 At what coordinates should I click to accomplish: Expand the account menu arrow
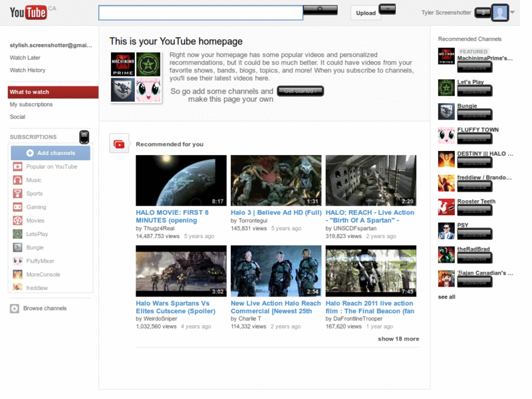click(513, 12)
